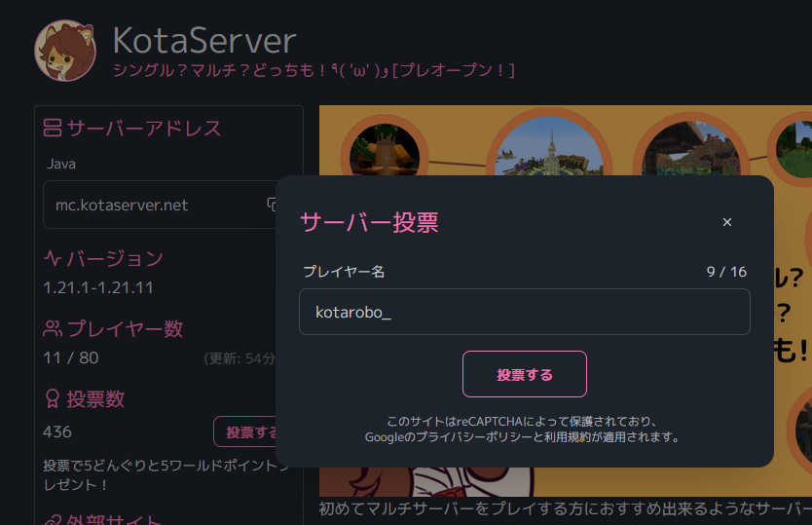Click the sidebar 投票する button near 436
Screen dimensions: 812x525
pos(245,431)
